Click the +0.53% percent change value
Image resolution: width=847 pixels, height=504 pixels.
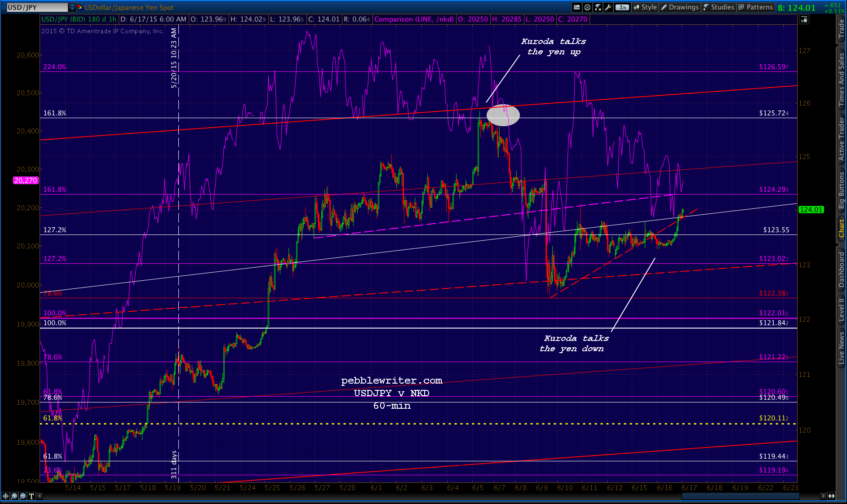click(x=834, y=11)
